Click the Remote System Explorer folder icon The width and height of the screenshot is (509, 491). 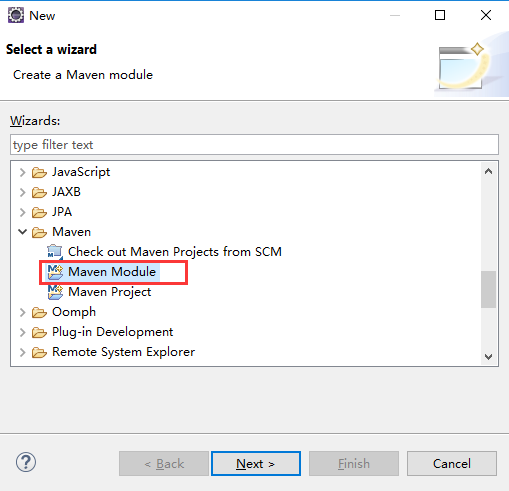pyautogui.click(x=39, y=353)
